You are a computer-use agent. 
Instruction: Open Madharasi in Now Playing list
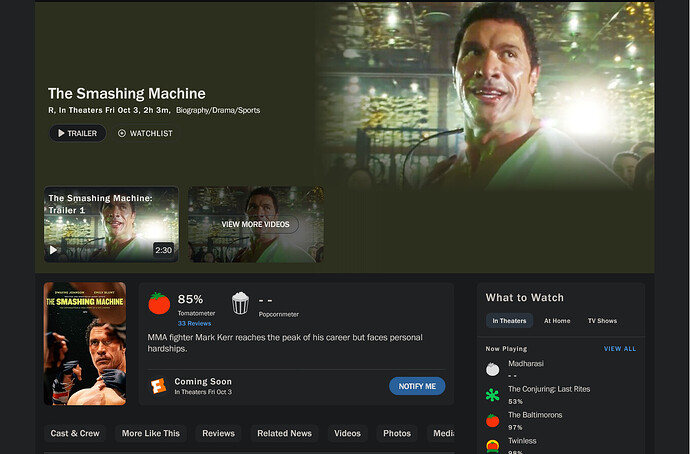click(526, 364)
